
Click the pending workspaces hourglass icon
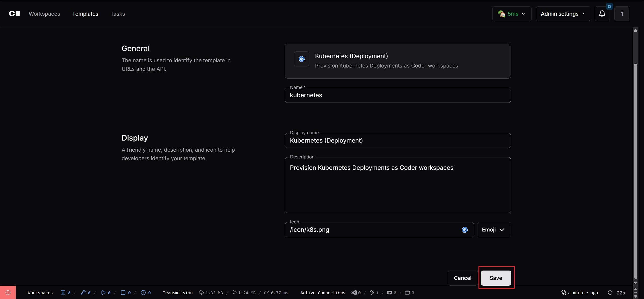pyautogui.click(x=63, y=292)
